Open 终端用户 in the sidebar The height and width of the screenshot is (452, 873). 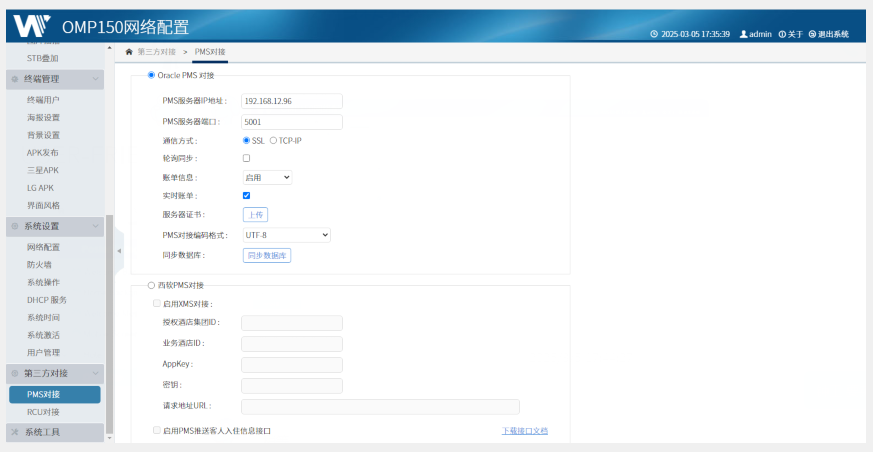pos(43,100)
